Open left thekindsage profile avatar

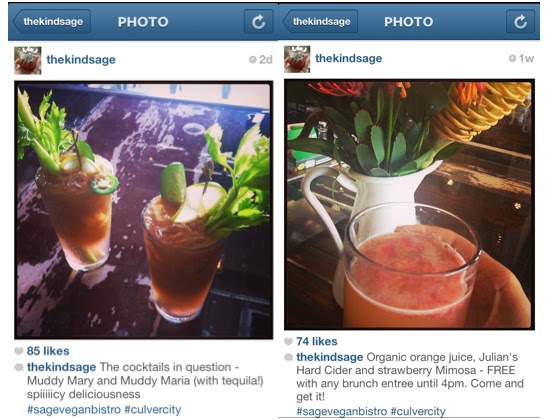pos(28,61)
